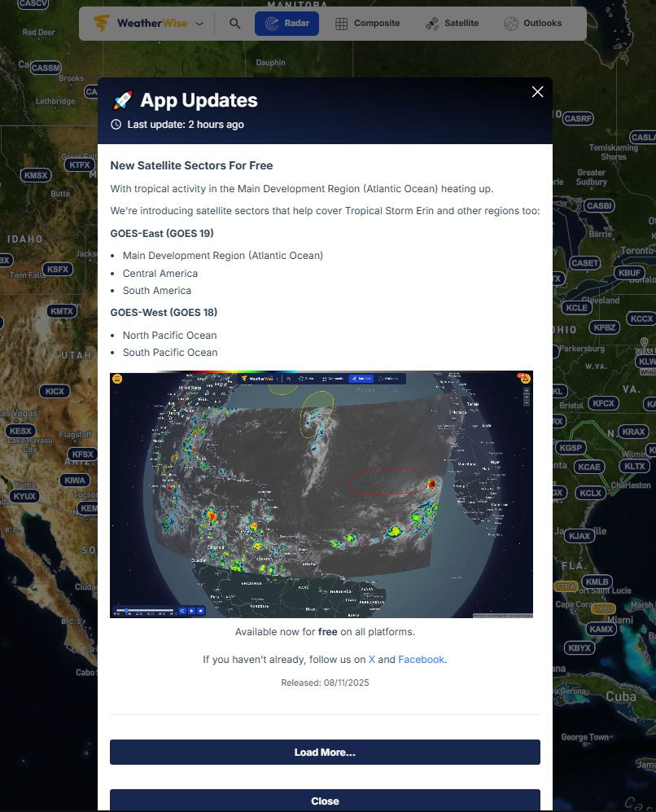656x812 pixels.
Task: Select the KAMX radar site
Action: click(601, 630)
